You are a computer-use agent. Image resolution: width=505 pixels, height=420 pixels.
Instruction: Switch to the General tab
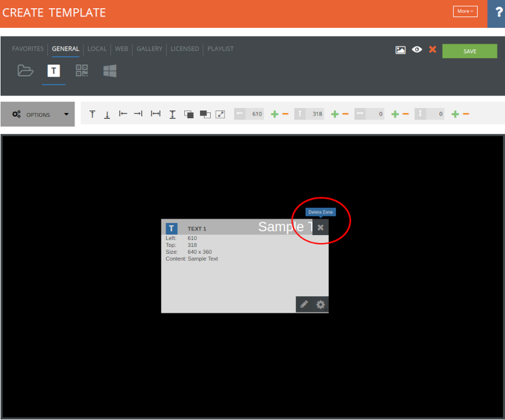[x=66, y=49]
